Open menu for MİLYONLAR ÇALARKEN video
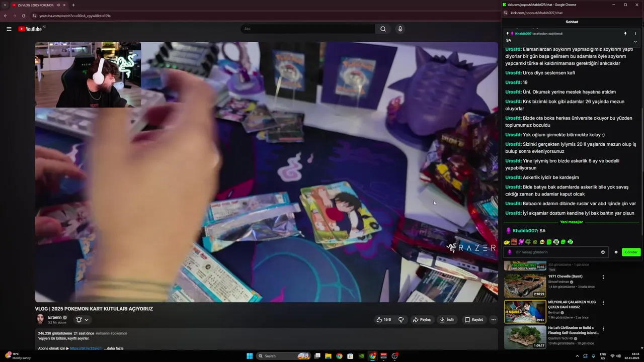Viewport: 644px width, 362px height. (603, 303)
